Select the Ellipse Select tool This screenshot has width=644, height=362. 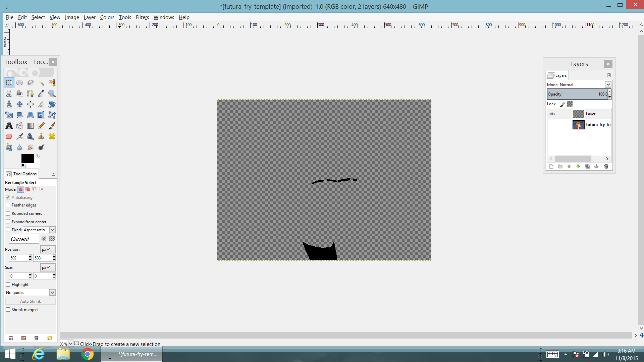pyautogui.click(x=20, y=83)
